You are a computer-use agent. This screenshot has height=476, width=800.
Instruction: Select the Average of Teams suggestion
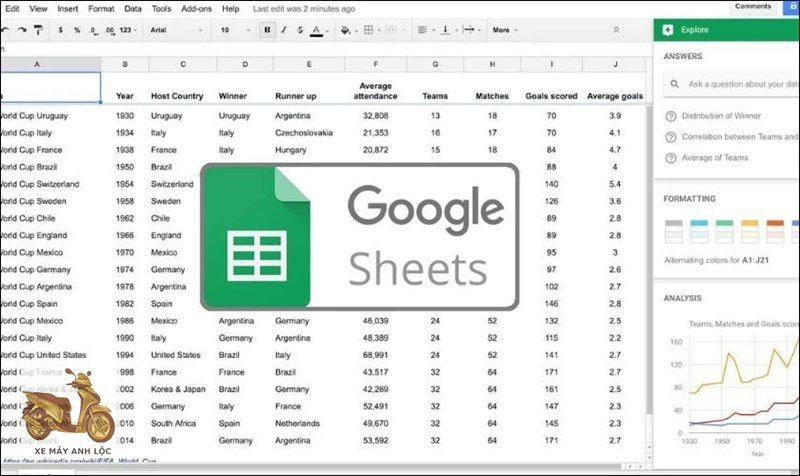pos(715,158)
